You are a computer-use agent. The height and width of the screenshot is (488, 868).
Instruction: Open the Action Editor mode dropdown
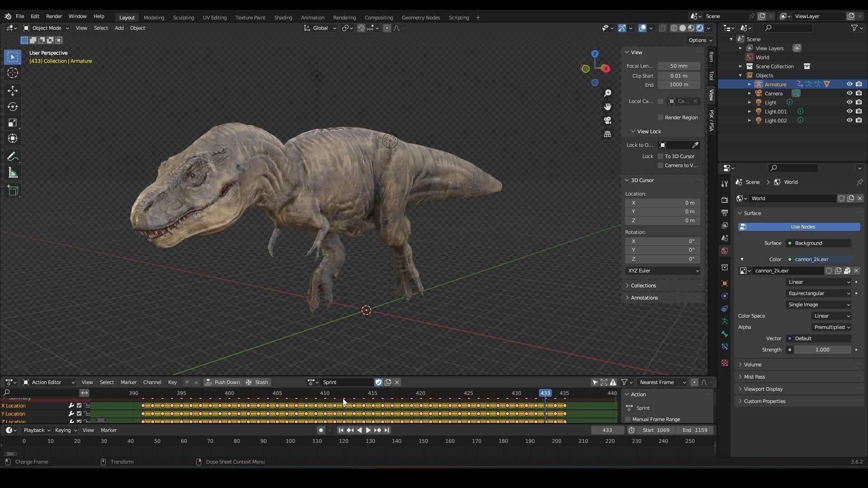(x=48, y=382)
